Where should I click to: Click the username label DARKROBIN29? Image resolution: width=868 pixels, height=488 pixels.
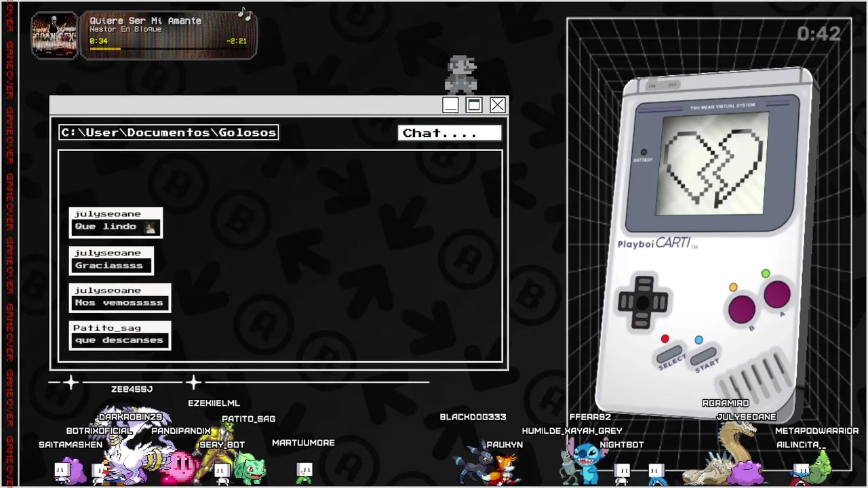[x=130, y=417]
